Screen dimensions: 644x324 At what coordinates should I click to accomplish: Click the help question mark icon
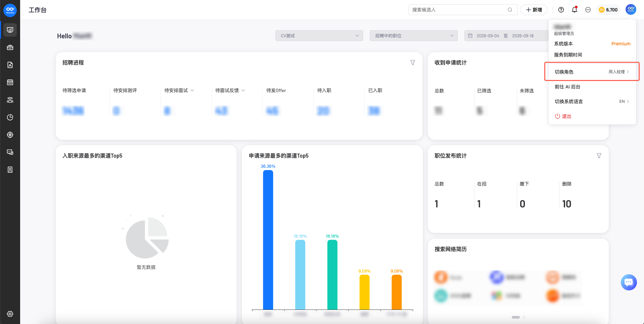pyautogui.click(x=561, y=10)
